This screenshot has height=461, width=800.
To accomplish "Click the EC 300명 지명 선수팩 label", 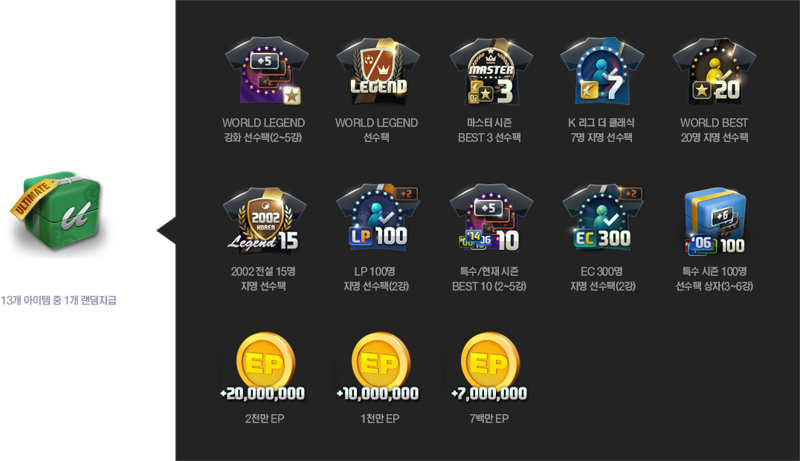I will click(x=603, y=278).
